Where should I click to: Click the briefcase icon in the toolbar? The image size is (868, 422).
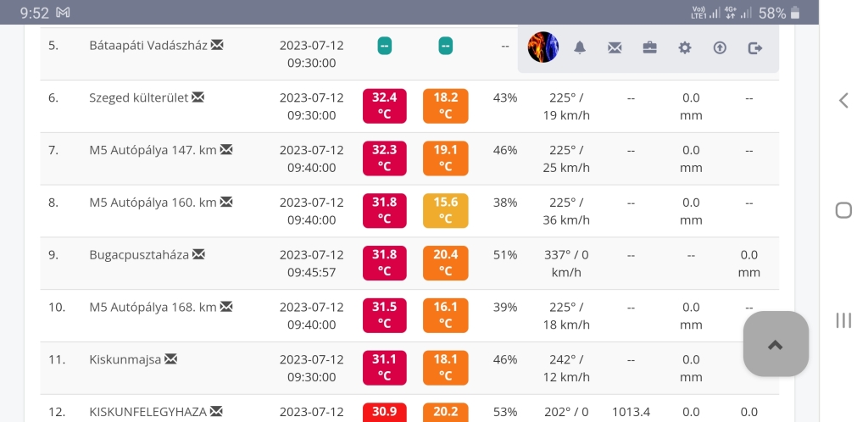click(x=650, y=48)
